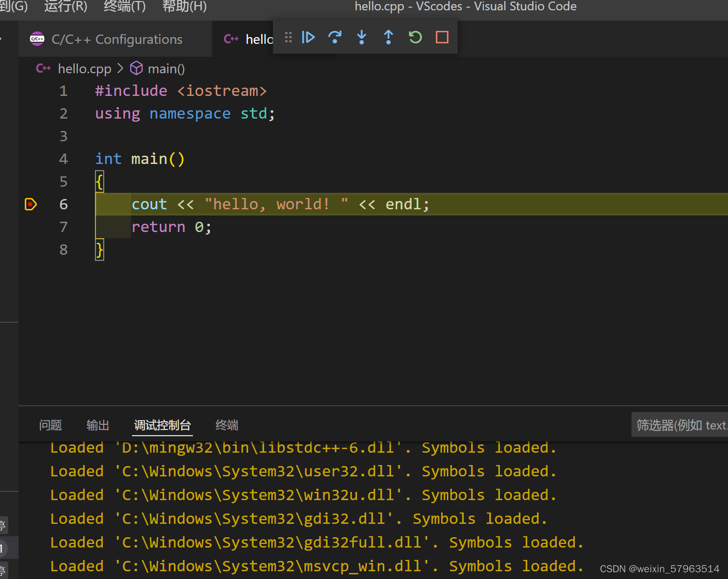The width and height of the screenshot is (728, 579).
Task: Switch to the 输出 panel tab
Action: pyautogui.click(x=98, y=425)
